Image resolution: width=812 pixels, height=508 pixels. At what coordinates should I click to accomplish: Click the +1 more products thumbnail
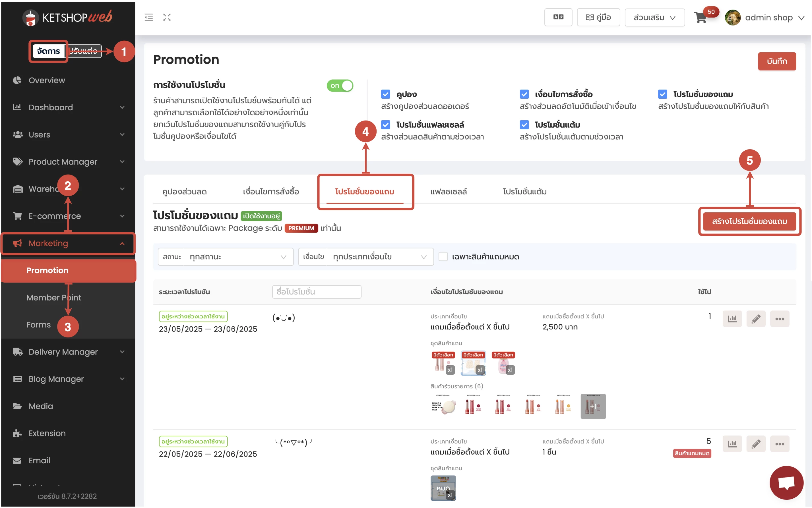(x=593, y=406)
